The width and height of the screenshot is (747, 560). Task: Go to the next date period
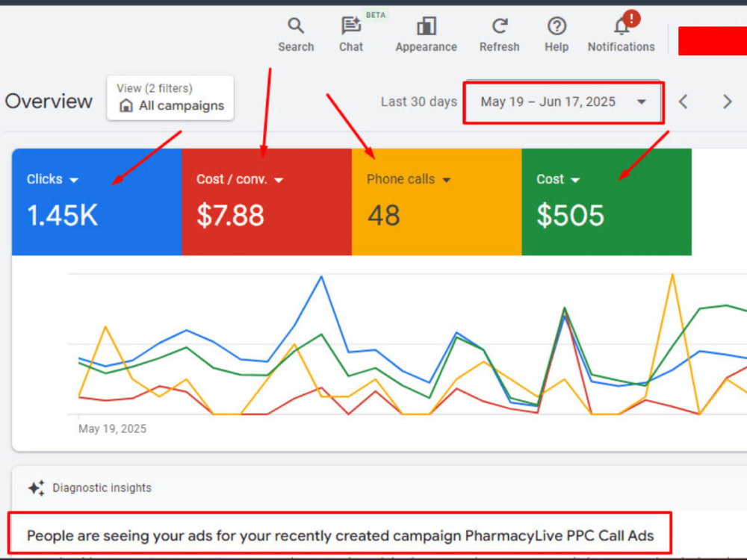(x=727, y=102)
